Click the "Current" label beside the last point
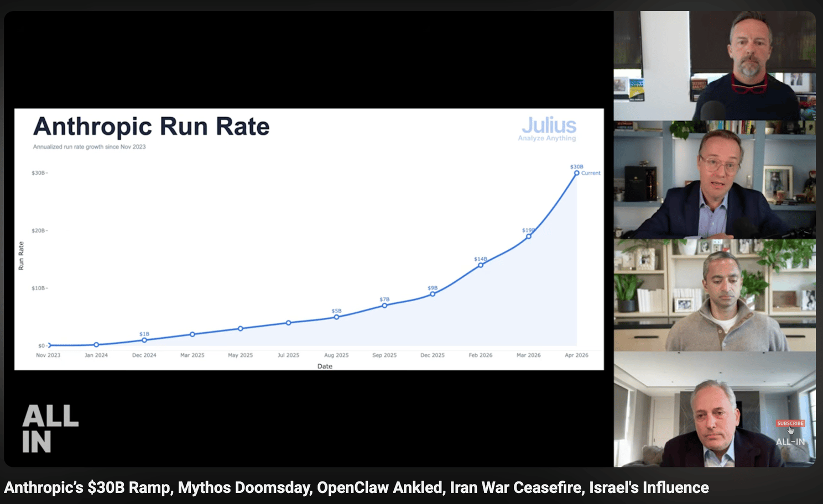The width and height of the screenshot is (823, 504). [x=591, y=173]
